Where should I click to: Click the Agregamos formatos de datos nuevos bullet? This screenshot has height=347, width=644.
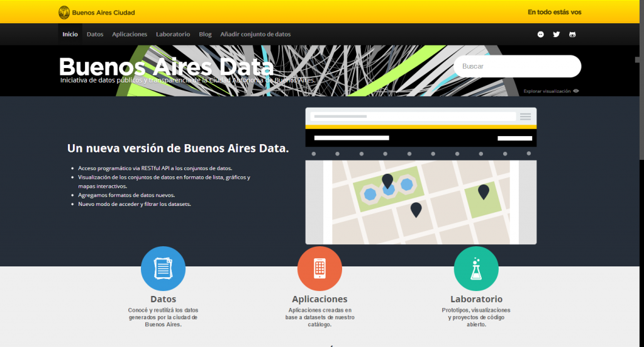[x=126, y=195]
